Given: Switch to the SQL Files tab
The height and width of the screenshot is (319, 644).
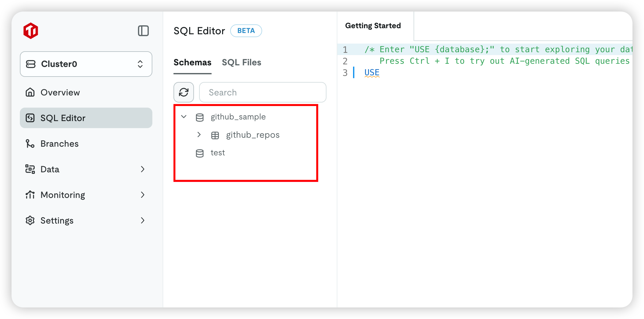Looking at the screenshot, I should [x=241, y=62].
